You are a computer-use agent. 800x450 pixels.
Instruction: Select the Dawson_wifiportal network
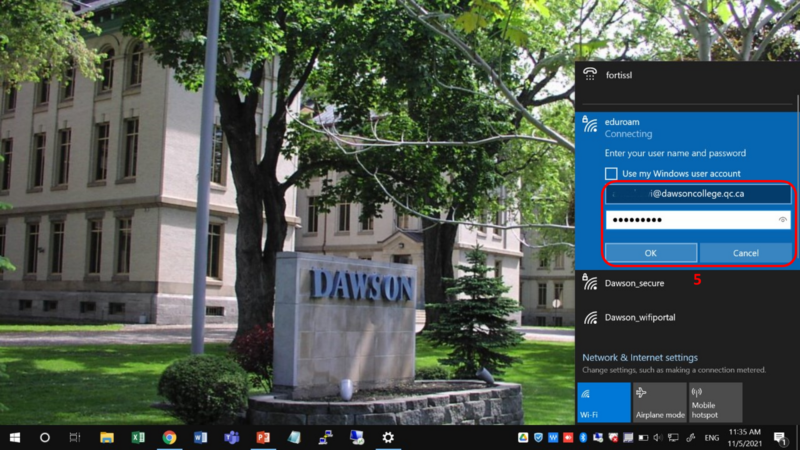pyautogui.click(x=686, y=317)
